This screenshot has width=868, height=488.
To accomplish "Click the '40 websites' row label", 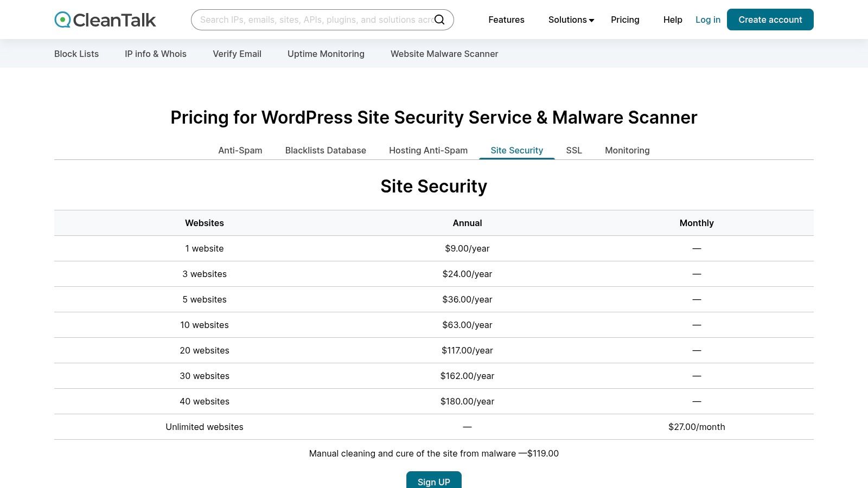I will [x=205, y=401].
